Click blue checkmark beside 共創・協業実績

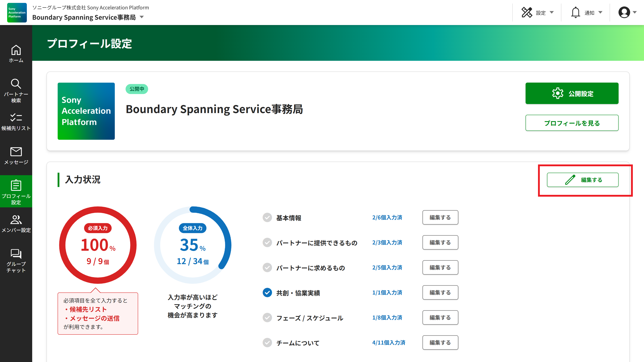click(267, 293)
